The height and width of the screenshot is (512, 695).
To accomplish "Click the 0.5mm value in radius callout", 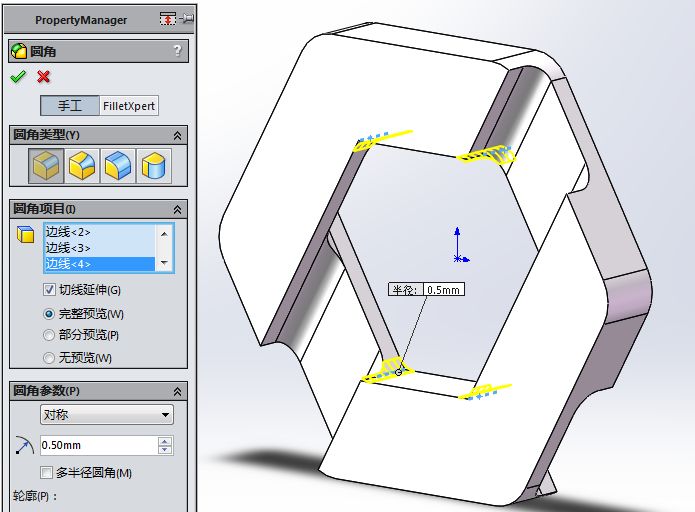I will [x=443, y=290].
